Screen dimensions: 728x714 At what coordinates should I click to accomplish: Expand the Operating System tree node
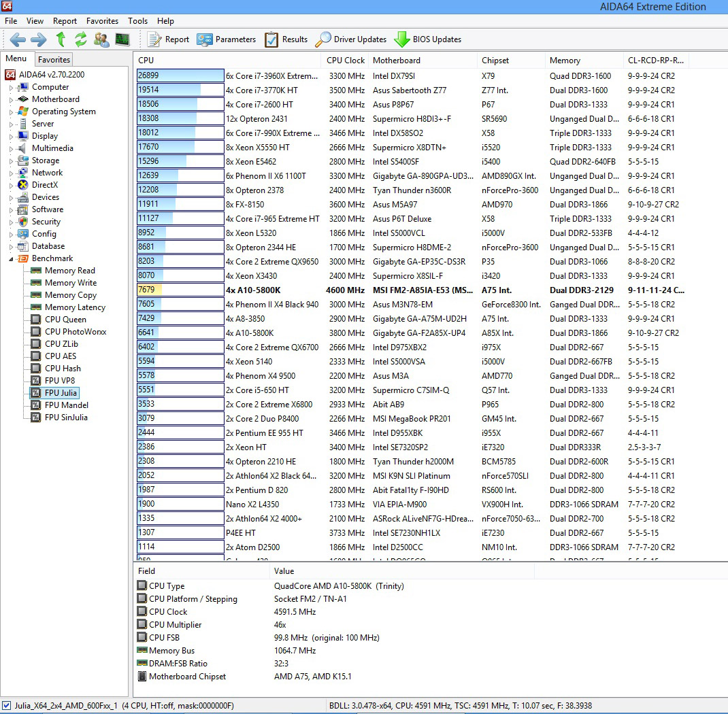pyautogui.click(x=11, y=112)
